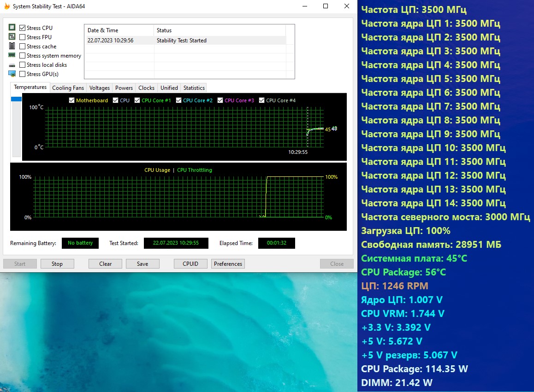Click the cache chip icon beside Stress cache
Viewport: 534px width, 392px height.
12,46
